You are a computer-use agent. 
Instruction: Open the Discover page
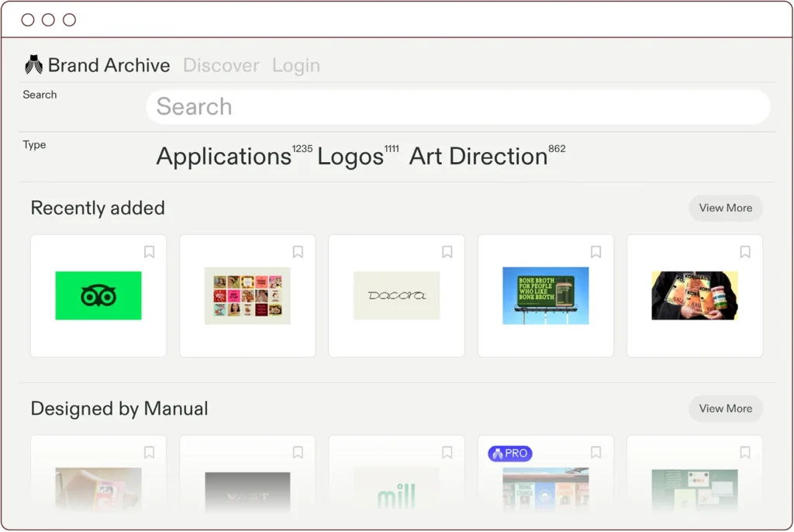point(221,65)
